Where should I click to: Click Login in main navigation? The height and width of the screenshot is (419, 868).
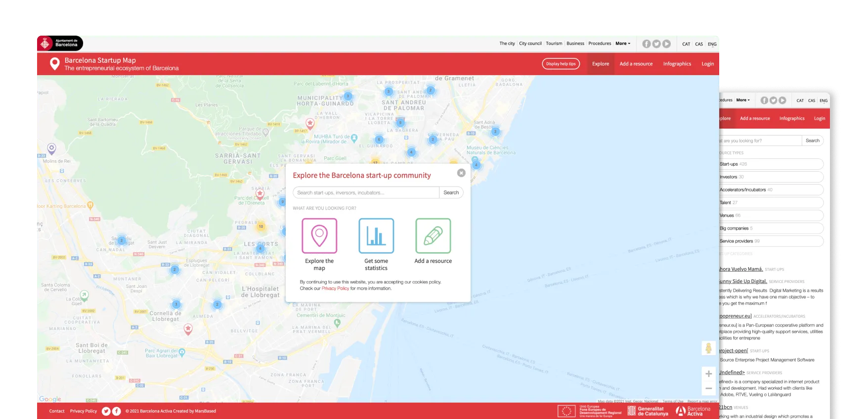(x=708, y=64)
